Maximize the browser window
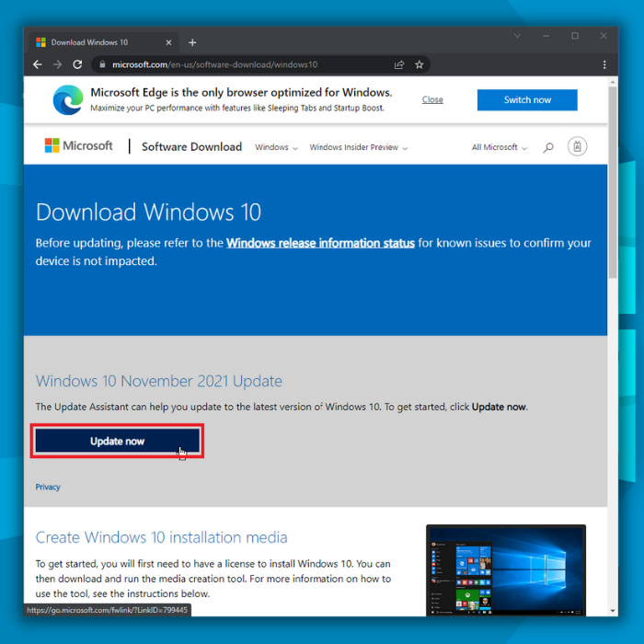Image resolution: width=644 pixels, height=644 pixels. pyautogui.click(x=575, y=36)
